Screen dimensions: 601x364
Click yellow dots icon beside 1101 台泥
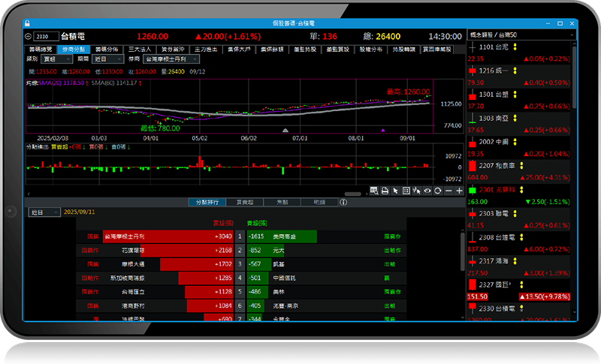[515, 47]
